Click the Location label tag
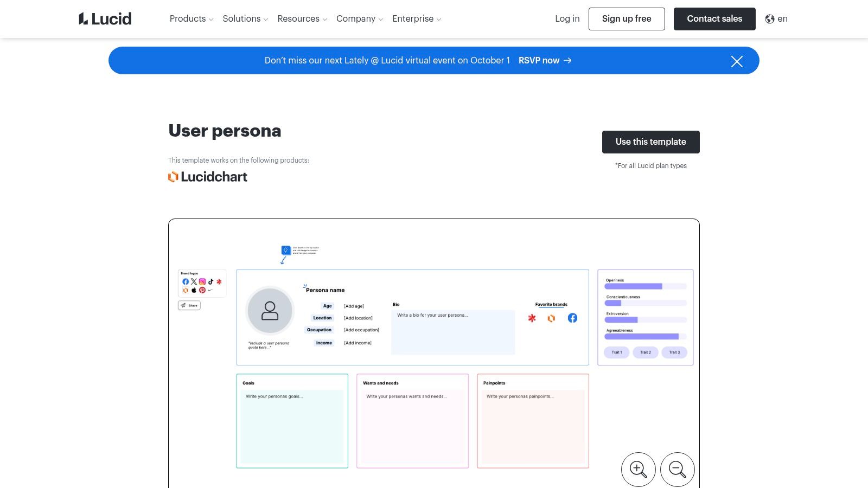The image size is (868, 488). click(322, 318)
